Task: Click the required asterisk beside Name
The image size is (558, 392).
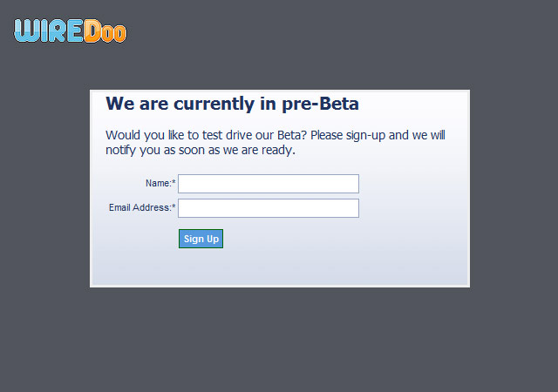Action: click(x=174, y=182)
